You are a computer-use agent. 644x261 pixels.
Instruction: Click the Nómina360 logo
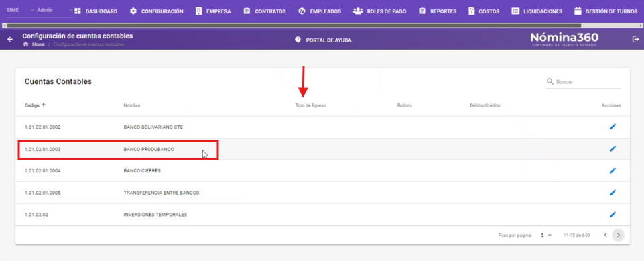pyautogui.click(x=564, y=39)
